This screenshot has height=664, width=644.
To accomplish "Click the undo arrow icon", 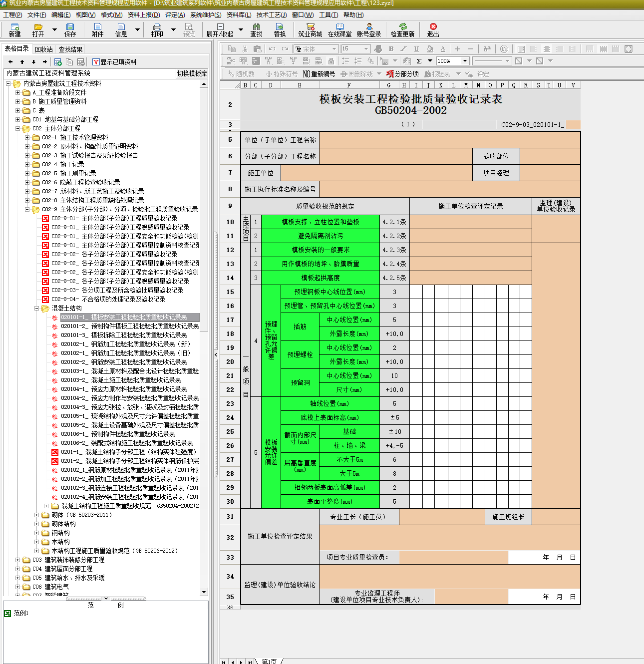I will click(x=272, y=48).
